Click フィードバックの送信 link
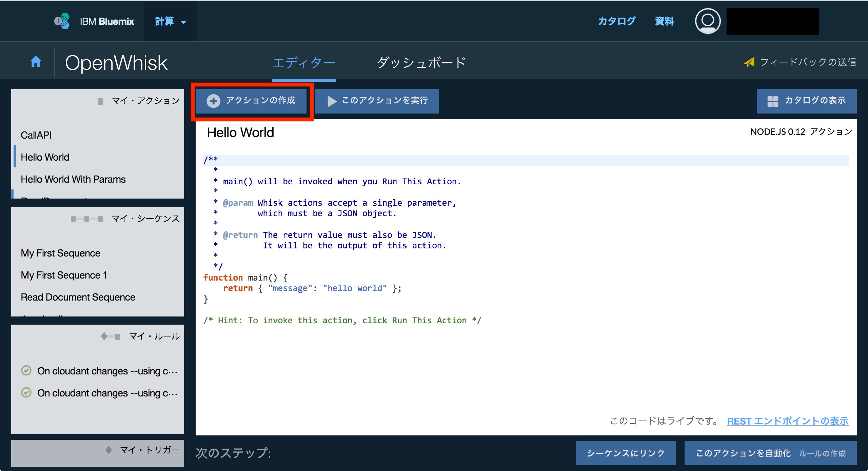The height and width of the screenshot is (471, 868). coord(808,62)
